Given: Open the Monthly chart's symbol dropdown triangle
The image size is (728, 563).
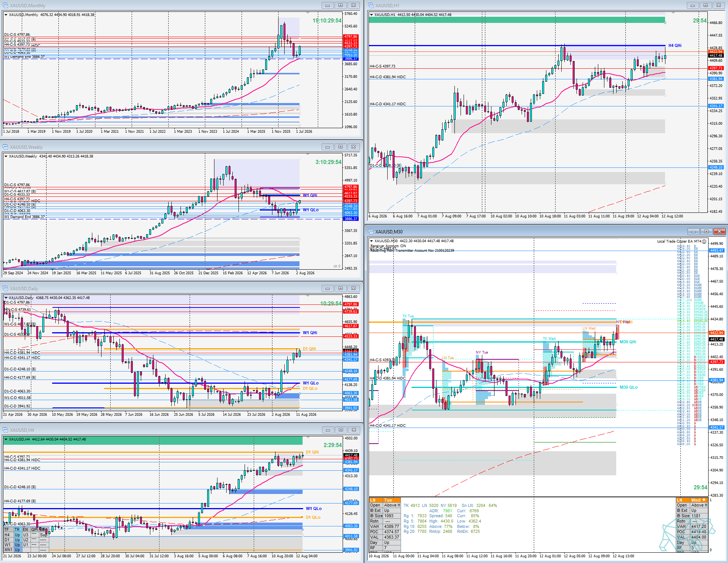Looking at the screenshot, I should point(6,15).
